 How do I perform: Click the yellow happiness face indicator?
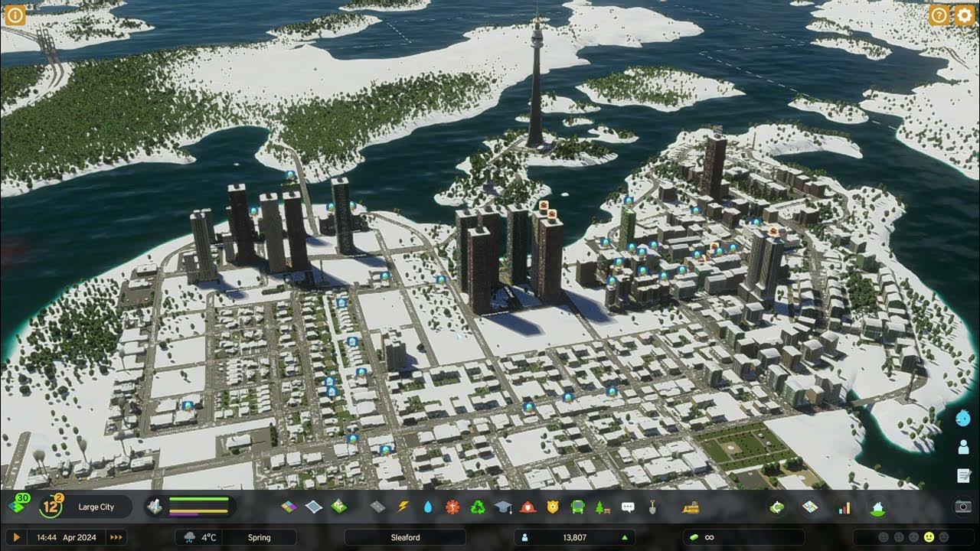tap(929, 536)
